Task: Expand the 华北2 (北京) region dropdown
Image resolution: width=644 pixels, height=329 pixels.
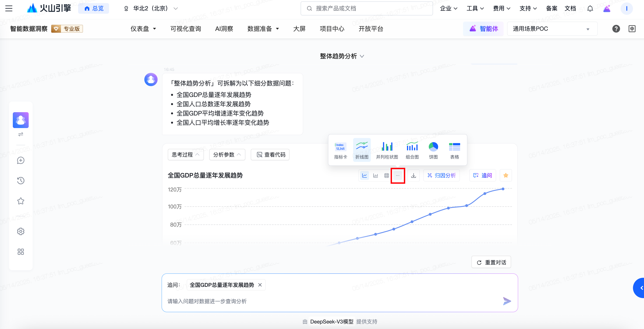Action: coord(151,9)
